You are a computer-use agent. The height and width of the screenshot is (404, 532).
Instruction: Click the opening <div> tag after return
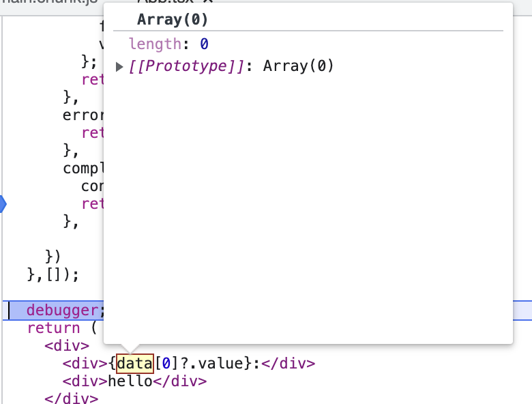[x=67, y=345]
